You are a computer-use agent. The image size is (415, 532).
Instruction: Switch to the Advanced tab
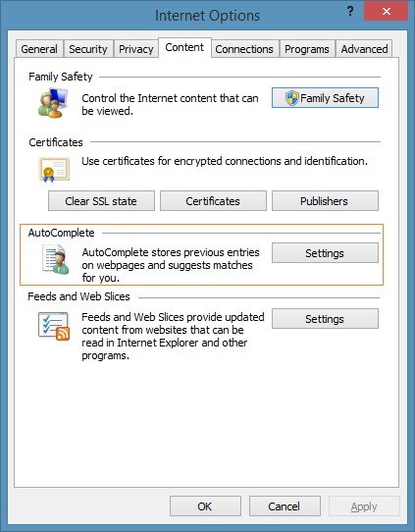365,49
